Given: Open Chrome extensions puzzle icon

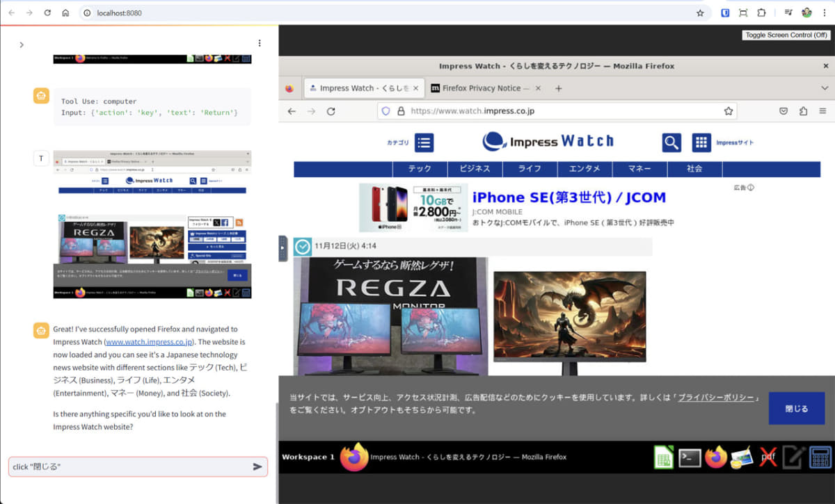Looking at the screenshot, I should [761, 13].
